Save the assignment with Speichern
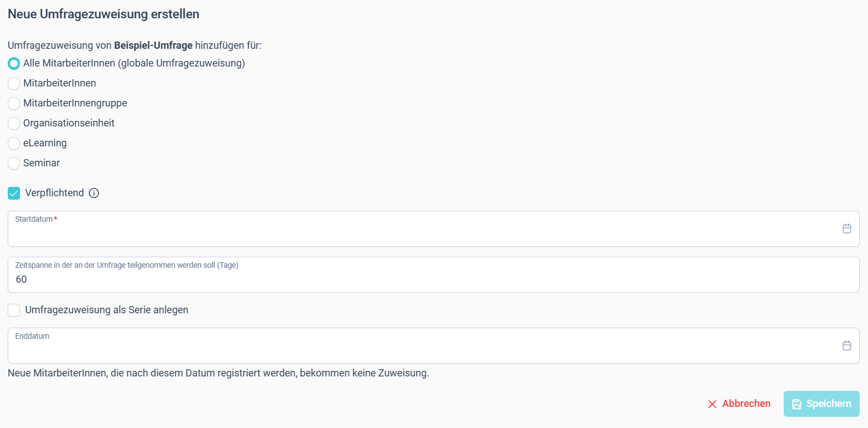This screenshot has height=428, width=868. [821, 404]
